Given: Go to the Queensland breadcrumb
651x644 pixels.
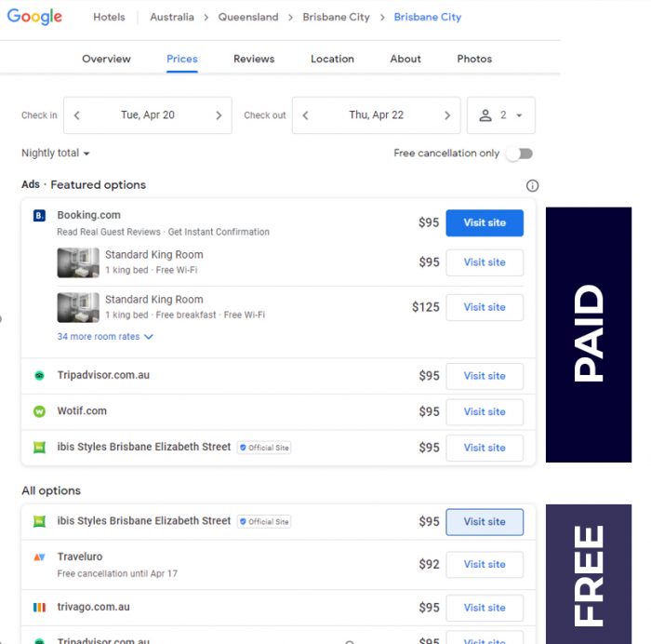Looking at the screenshot, I should click(x=248, y=17).
